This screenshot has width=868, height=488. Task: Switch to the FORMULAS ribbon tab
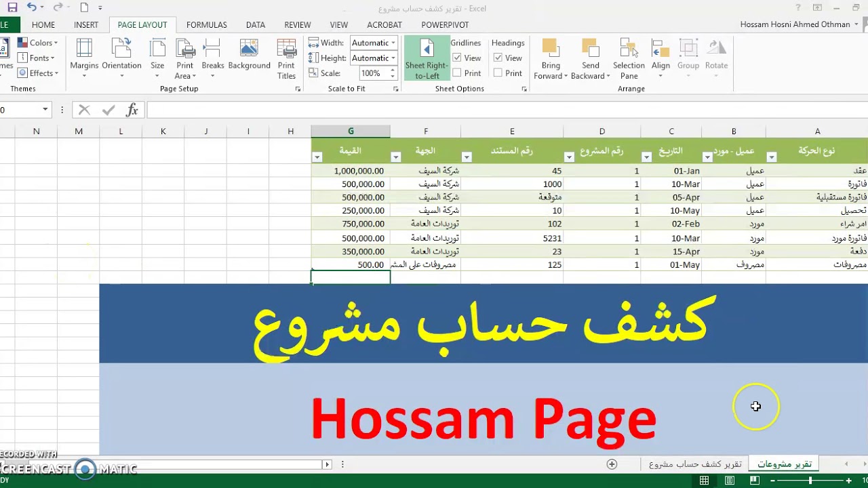[x=207, y=24]
